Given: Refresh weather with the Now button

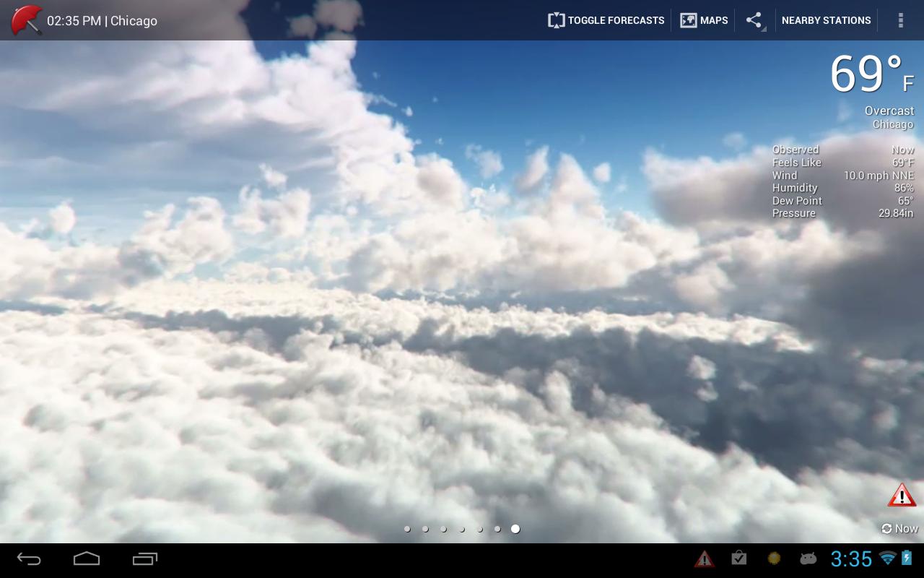Looking at the screenshot, I should 899,529.
